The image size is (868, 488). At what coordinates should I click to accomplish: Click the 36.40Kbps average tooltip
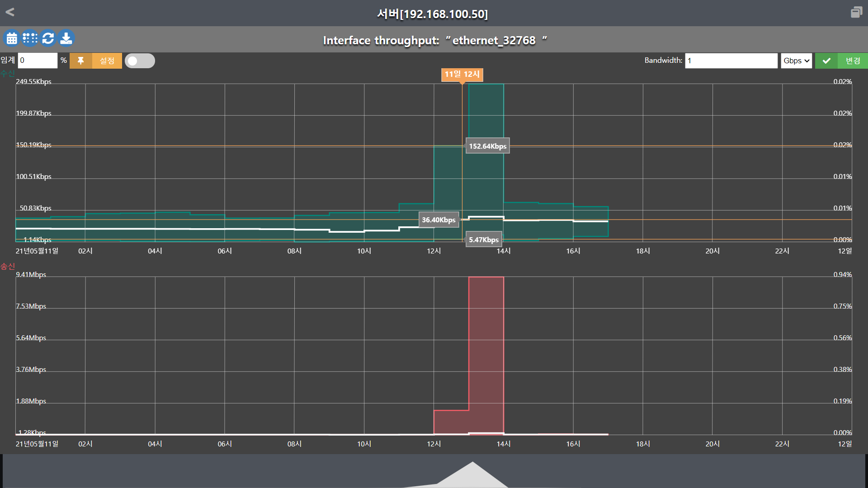pyautogui.click(x=439, y=220)
